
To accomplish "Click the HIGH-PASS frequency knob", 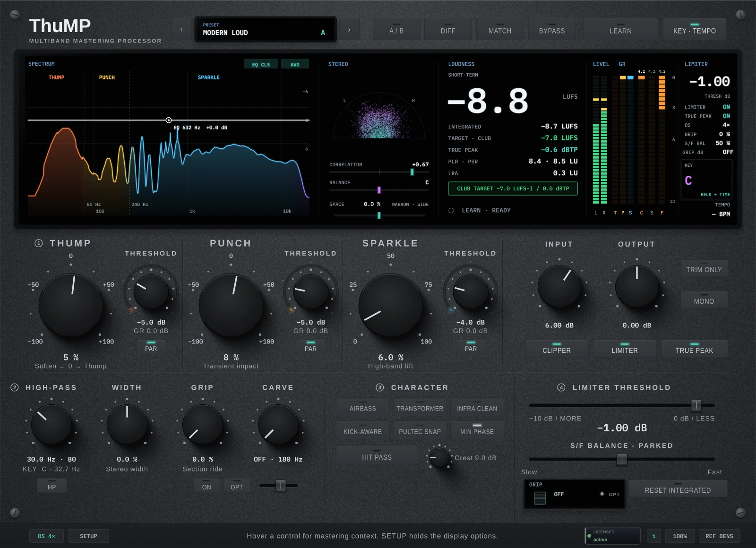I will coord(52,425).
